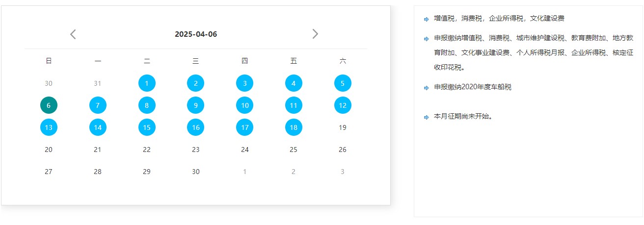Go to the next month arrow
Image resolution: width=644 pixels, height=225 pixels.
coord(315,34)
